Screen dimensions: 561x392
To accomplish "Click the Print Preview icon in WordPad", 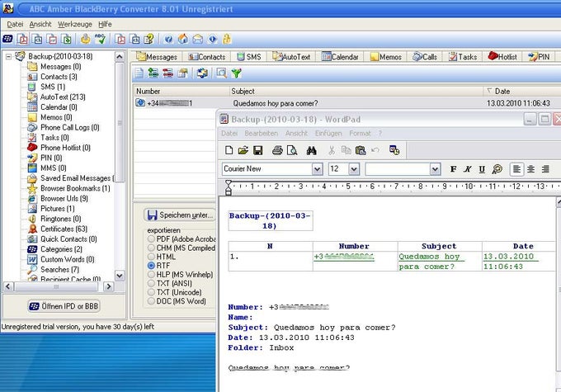I will (x=292, y=150).
